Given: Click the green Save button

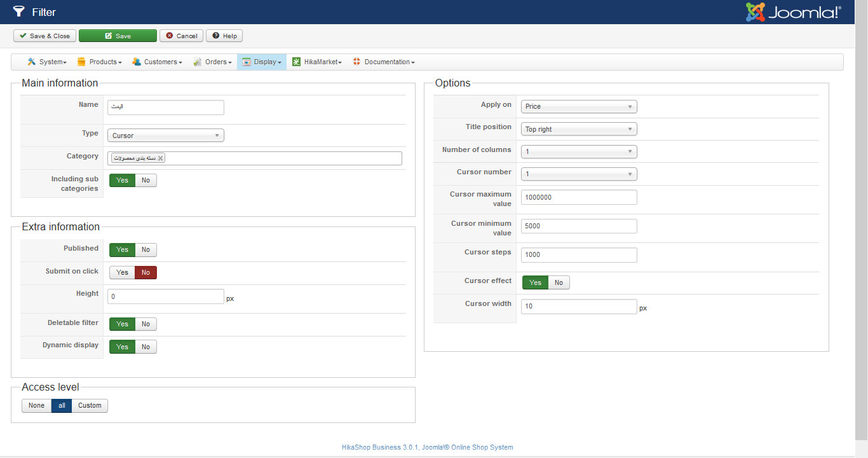Looking at the screenshot, I should pyautogui.click(x=118, y=36).
